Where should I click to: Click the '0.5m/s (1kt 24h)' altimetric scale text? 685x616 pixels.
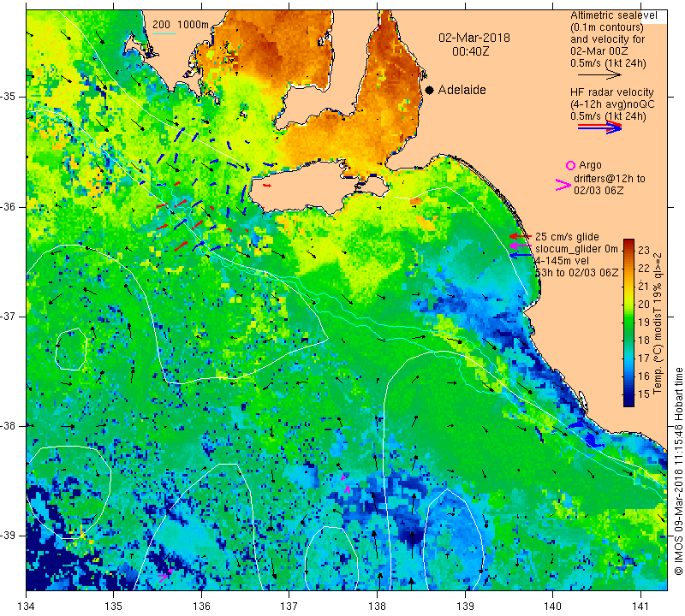point(608,63)
